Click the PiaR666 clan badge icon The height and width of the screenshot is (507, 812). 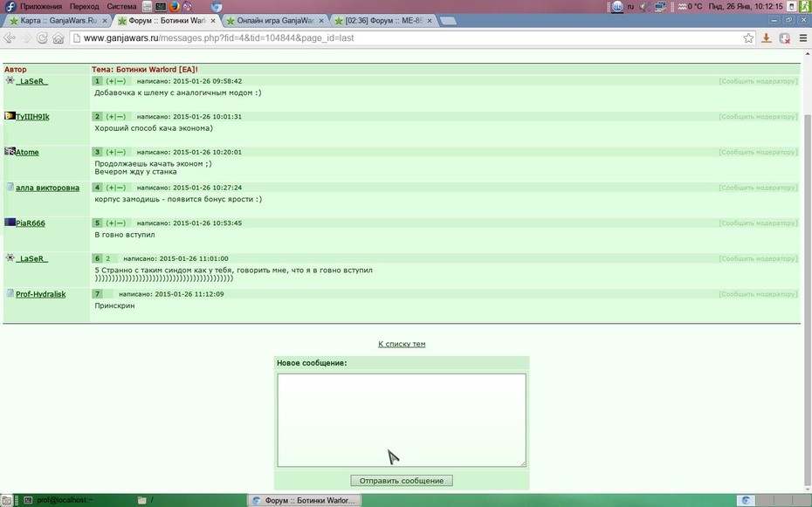pyautogui.click(x=10, y=222)
